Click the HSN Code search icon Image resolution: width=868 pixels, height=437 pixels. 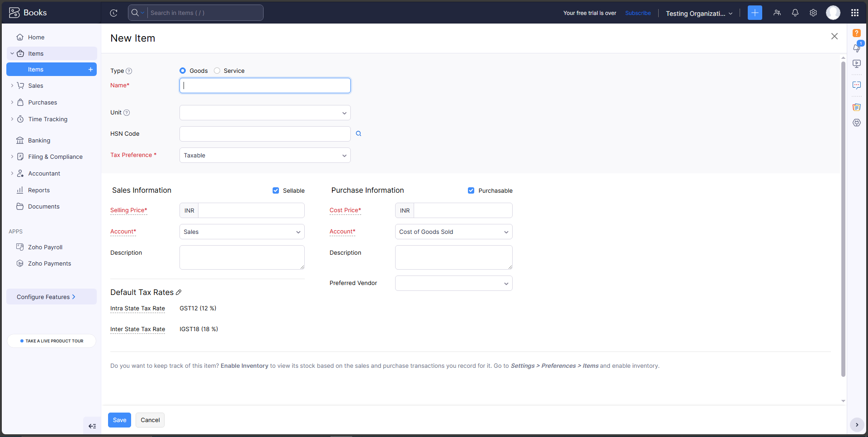click(x=359, y=133)
